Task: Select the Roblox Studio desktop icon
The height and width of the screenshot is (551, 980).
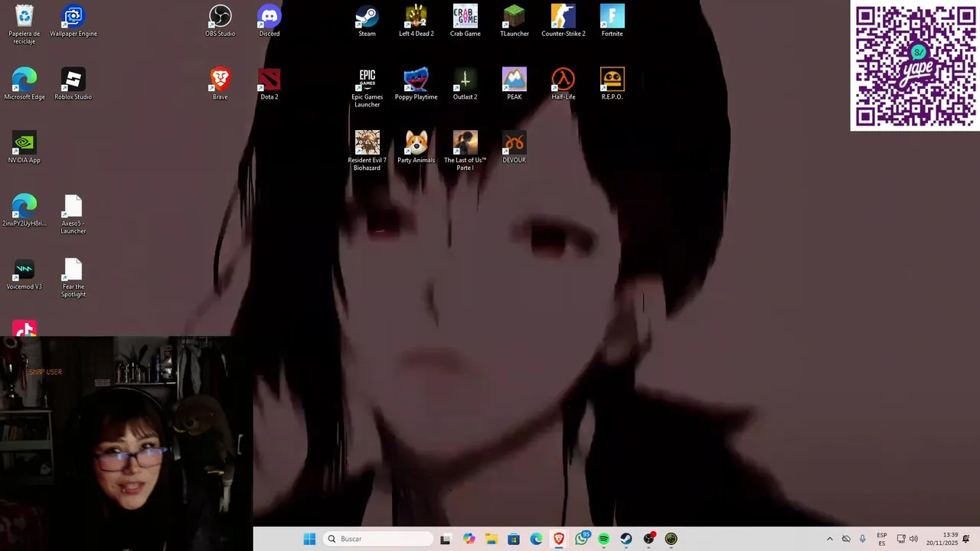Action: click(73, 84)
